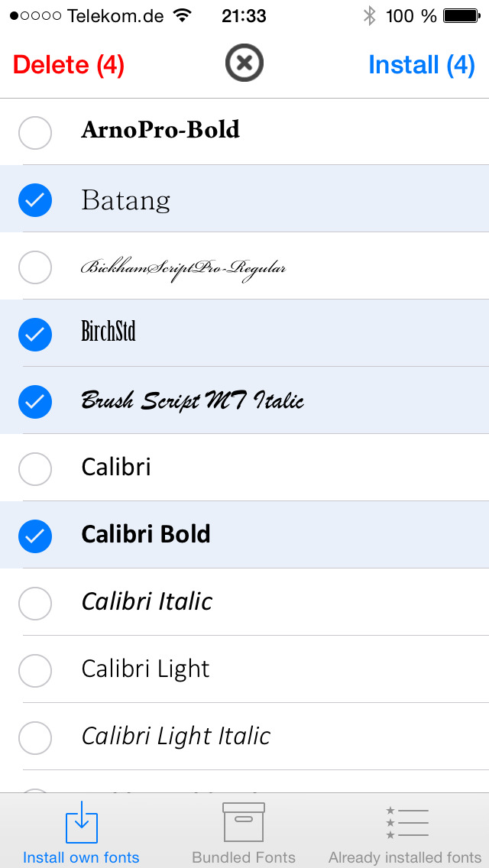Uncheck the Batang font
Viewport: 489px width, 868px height.
(x=35, y=200)
